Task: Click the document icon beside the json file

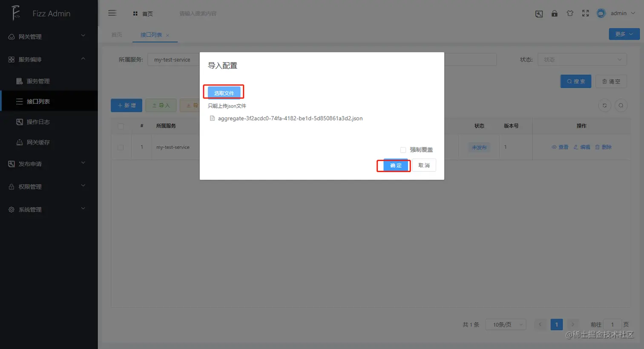Action: [x=212, y=118]
